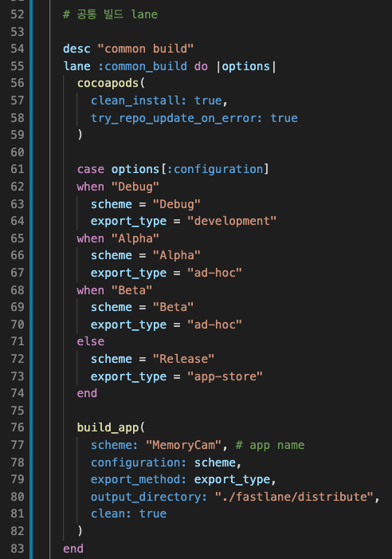
Task: Click export_method: key
Action: pos(139,479)
